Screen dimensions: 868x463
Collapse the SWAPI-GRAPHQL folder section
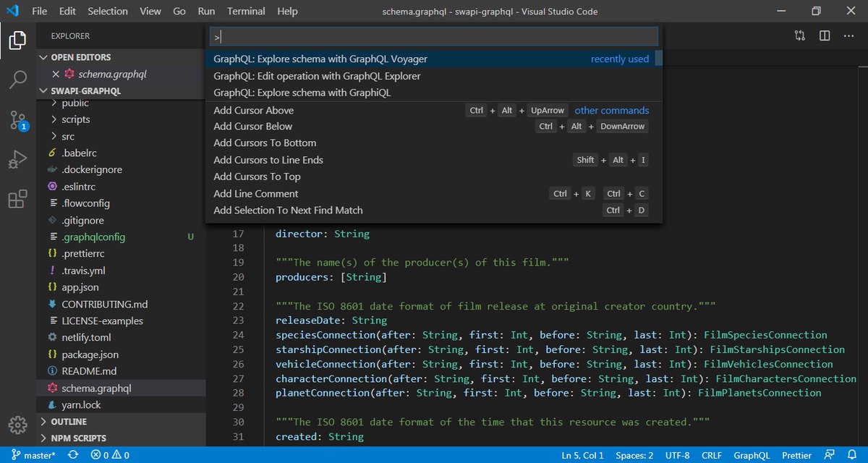(122, 91)
